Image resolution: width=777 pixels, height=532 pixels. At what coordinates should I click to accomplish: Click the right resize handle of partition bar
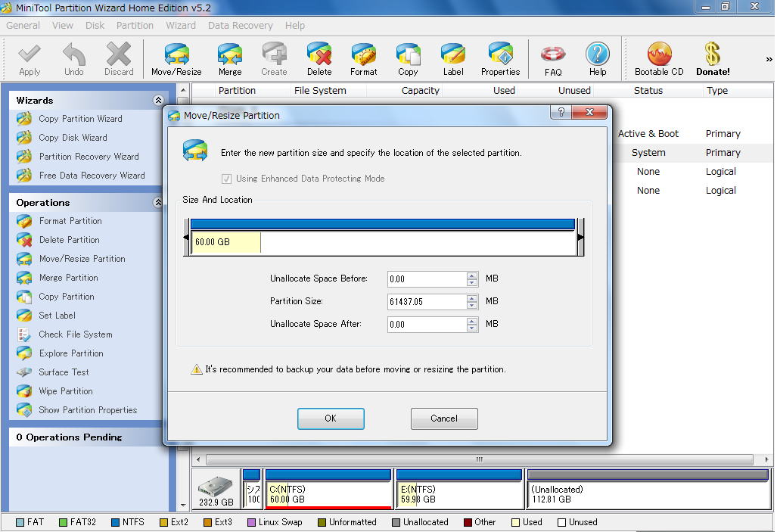click(x=580, y=237)
